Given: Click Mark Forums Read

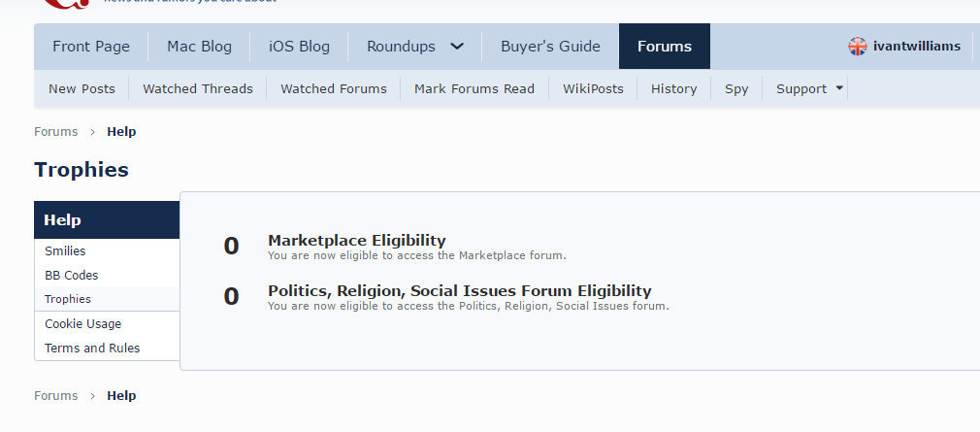Looking at the screenshot, I should 474,88.
